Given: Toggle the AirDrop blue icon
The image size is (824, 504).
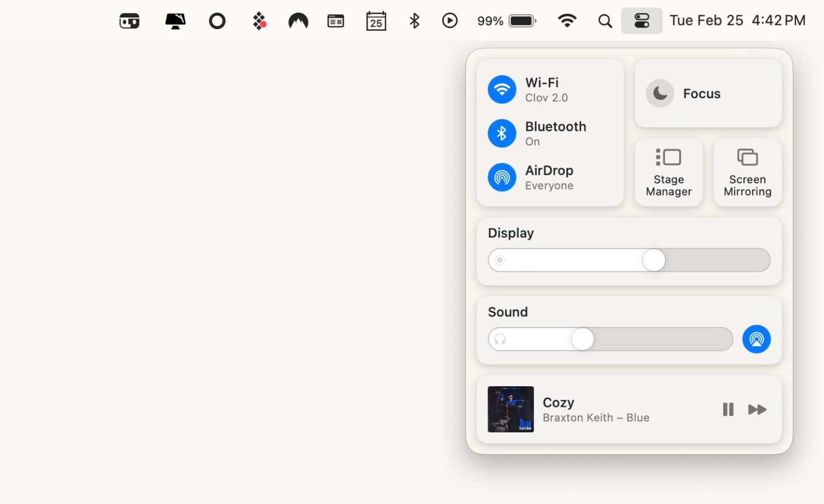Looking at the screenshot, I should click(502, 177).
